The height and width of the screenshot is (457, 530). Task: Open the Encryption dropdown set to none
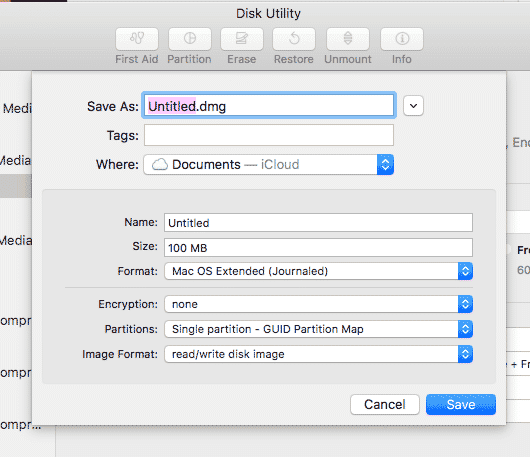(318, 304)
